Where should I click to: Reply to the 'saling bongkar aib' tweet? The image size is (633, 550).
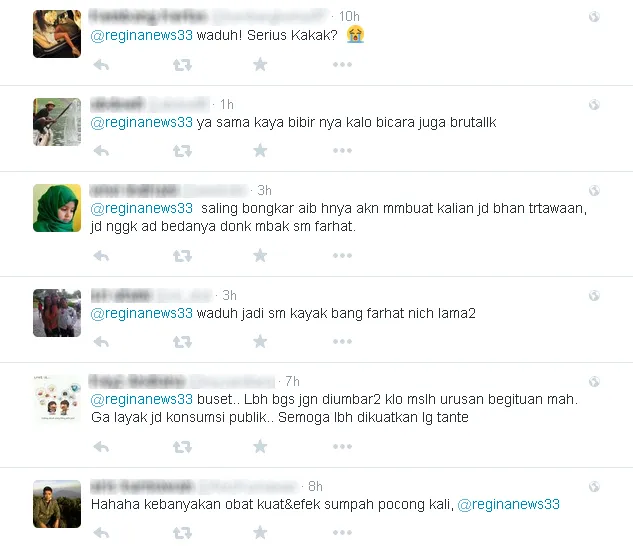click(101, 256)
